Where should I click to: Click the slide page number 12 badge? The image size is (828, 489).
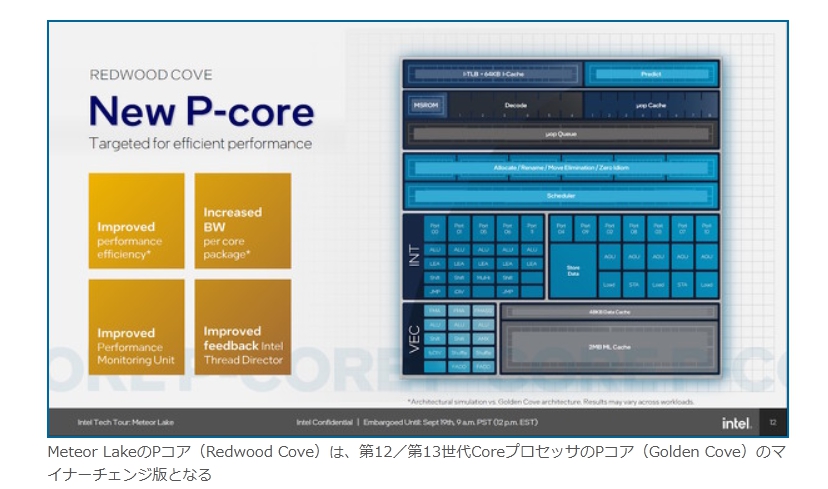[x=773, y=423]
